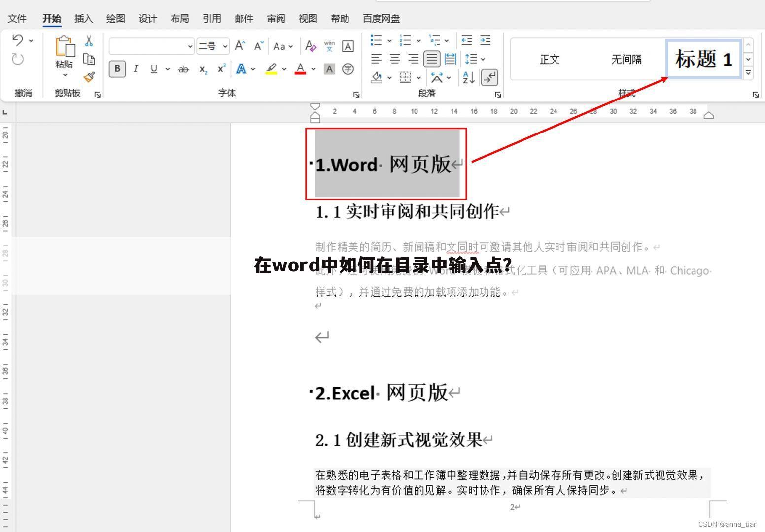The image size is (765, 532).
Task: Click the enclosed character icon
Action: tap(348, 69)
